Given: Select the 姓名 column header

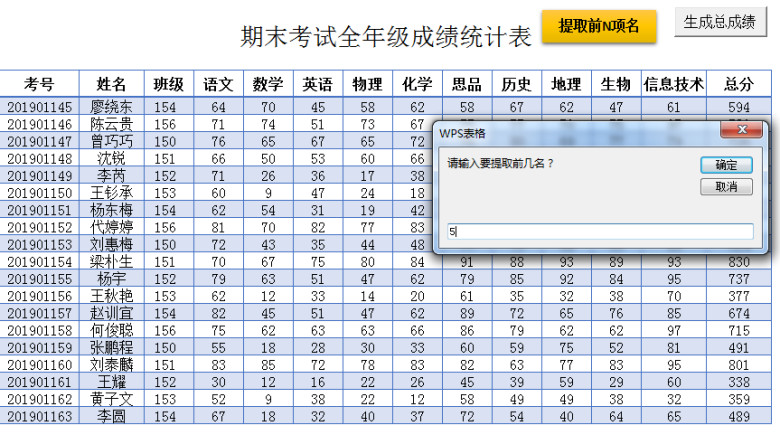Looking at the screenshot, I should point(111,84).
